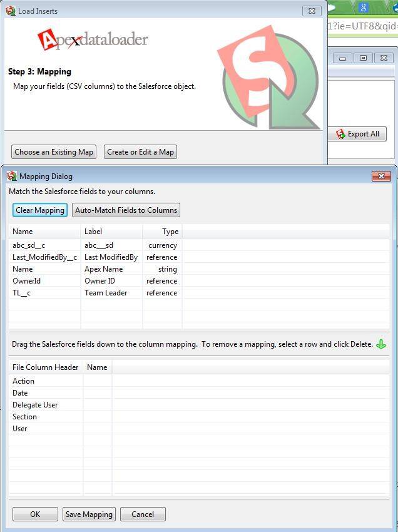Open the Google browser tab icon
This screenshot has width=398, height=532.
point(364,8)
